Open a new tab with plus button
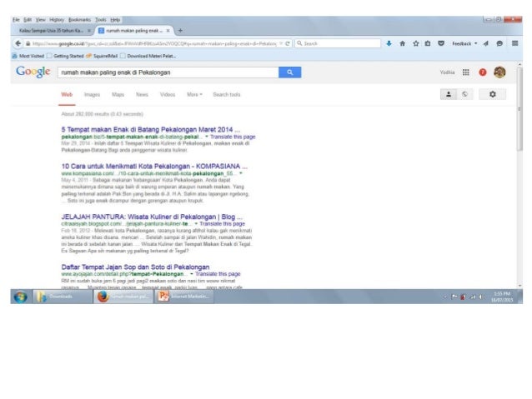The width and height of the screenshot is (532, 399). [180, 31]
